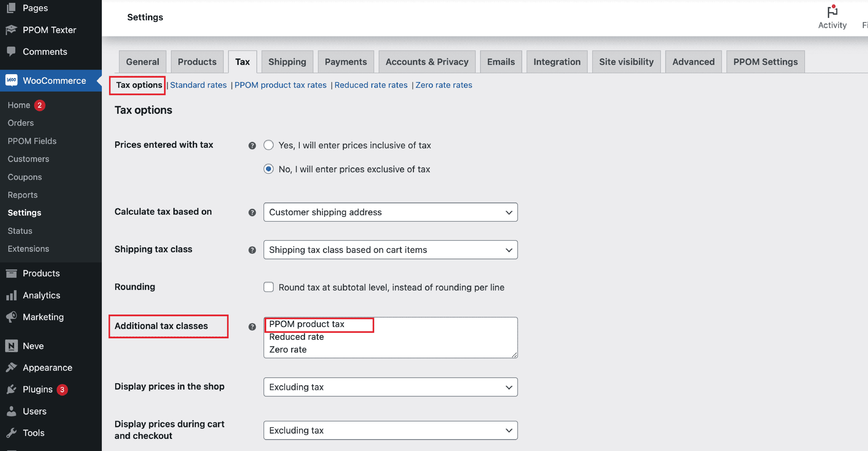This screenshot has height=451, width=868.
Task: Enable rounding tax at subtotal level checkbox
Action: 269,287
